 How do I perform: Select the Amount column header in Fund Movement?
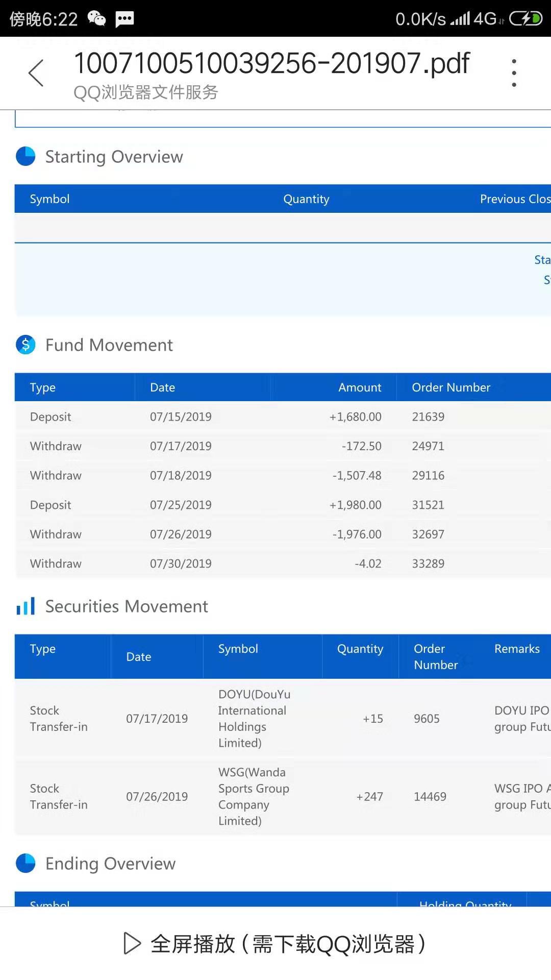pyautogui.click(x=359, y=387)
